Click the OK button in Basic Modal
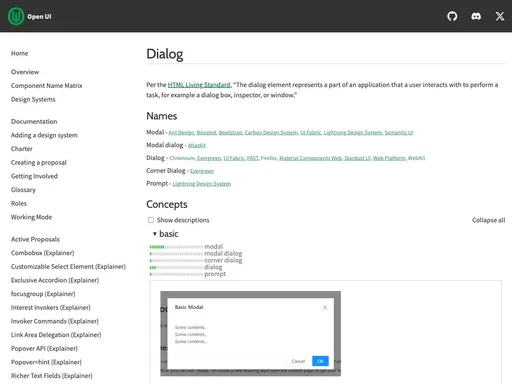Viewport: 512px width, 384px height. coord(320,361)
